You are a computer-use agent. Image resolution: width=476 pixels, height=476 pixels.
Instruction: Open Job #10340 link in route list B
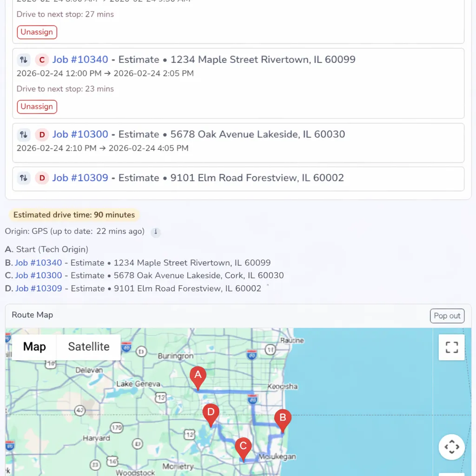click(x=39, y=263)
